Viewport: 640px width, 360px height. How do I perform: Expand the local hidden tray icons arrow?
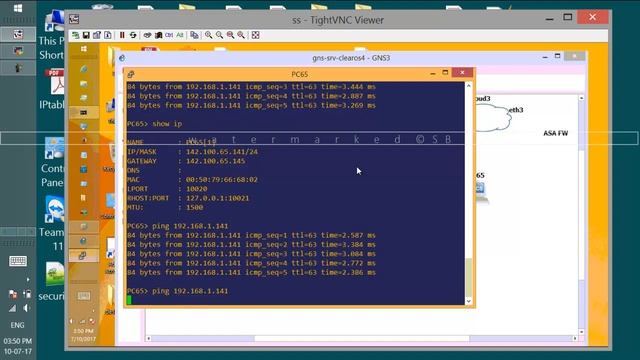(28, 280)
